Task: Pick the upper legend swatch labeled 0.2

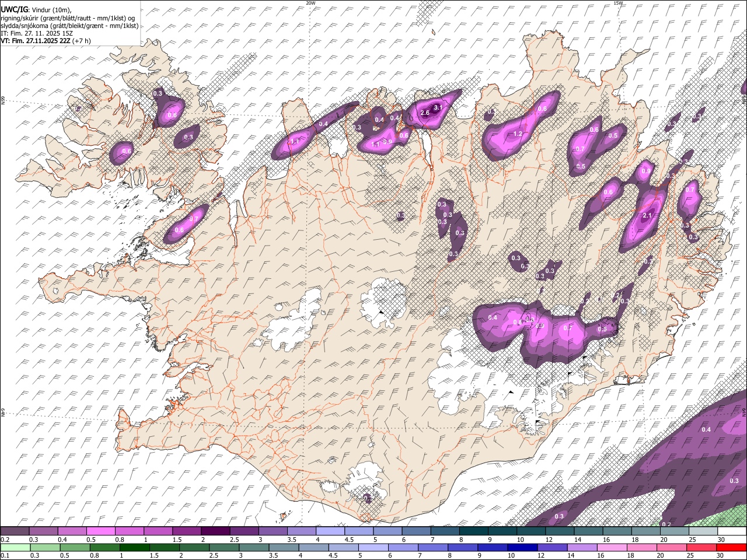Action: pyautogui.click(x=15, y=531)
